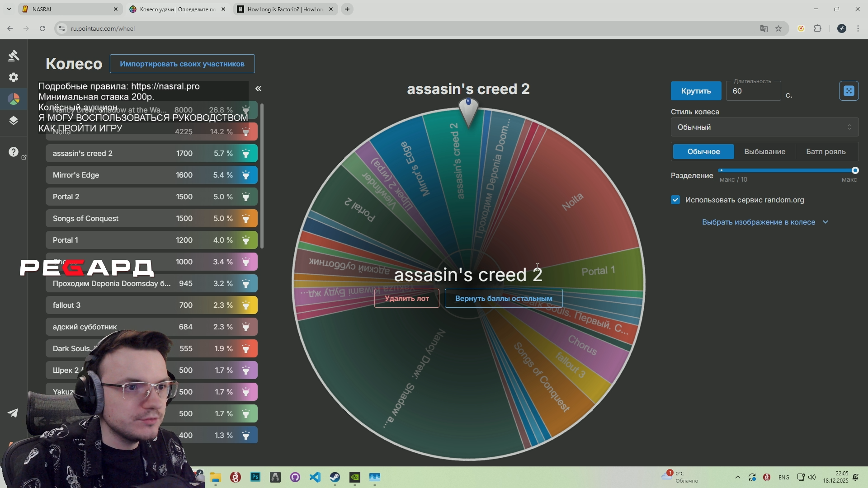Click the Длительность duration input field

tap(753, 91)
